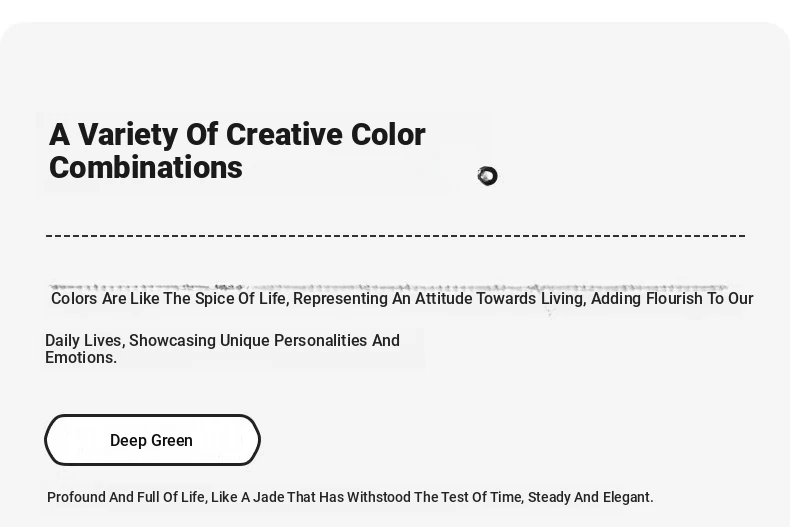Click the words "Unique Personalities" in the paragraph

click(x=294, y=341)
